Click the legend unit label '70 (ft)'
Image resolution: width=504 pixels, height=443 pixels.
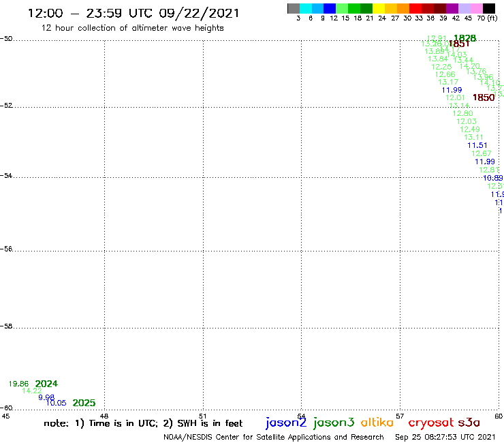click(x=487, y=18)
